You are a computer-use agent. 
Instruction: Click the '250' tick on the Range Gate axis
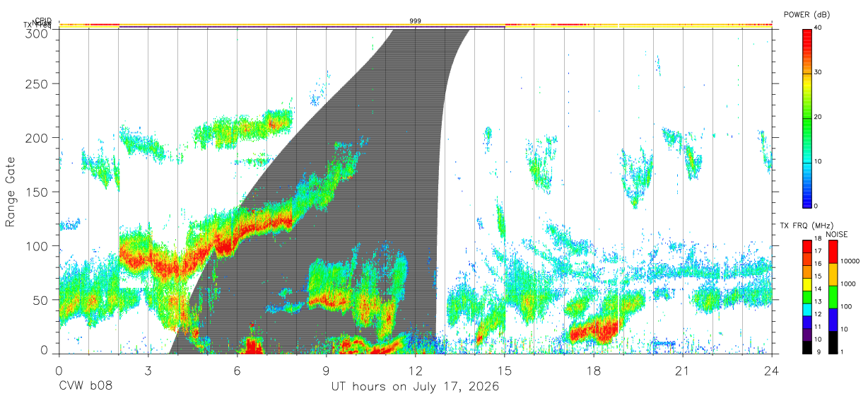click(x=37, y=84)
